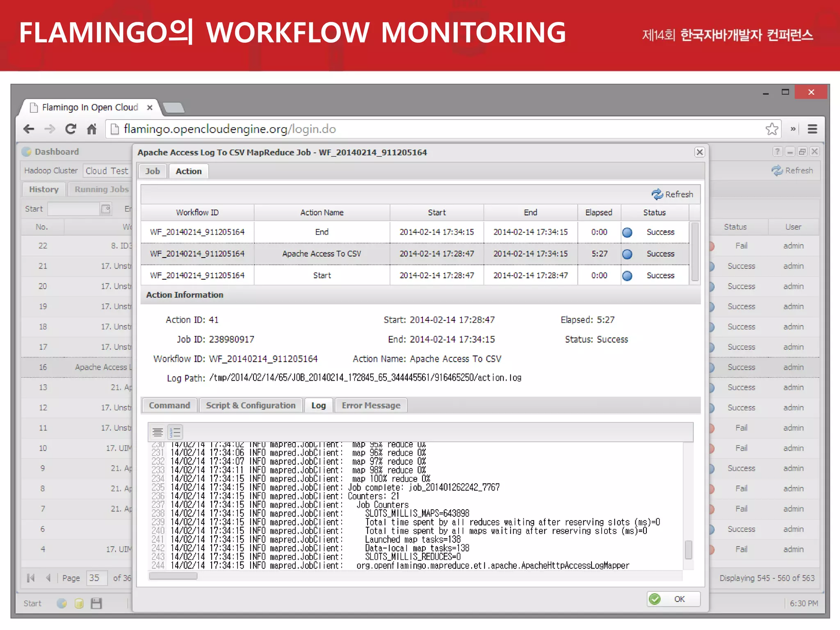Reload the page with the refresh icon
This screenshot has width=840, height=630.
[71, 129]
